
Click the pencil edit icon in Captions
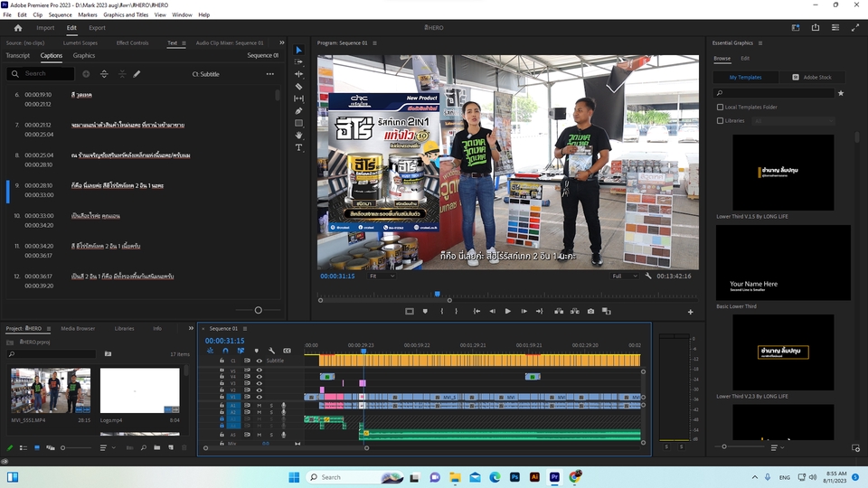pyautogui.click(x=137, y=73)
